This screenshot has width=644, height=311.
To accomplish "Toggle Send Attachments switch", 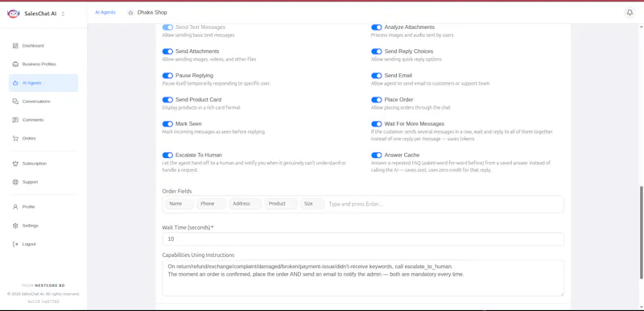I will pyautogui.click(x=167, y=52).
